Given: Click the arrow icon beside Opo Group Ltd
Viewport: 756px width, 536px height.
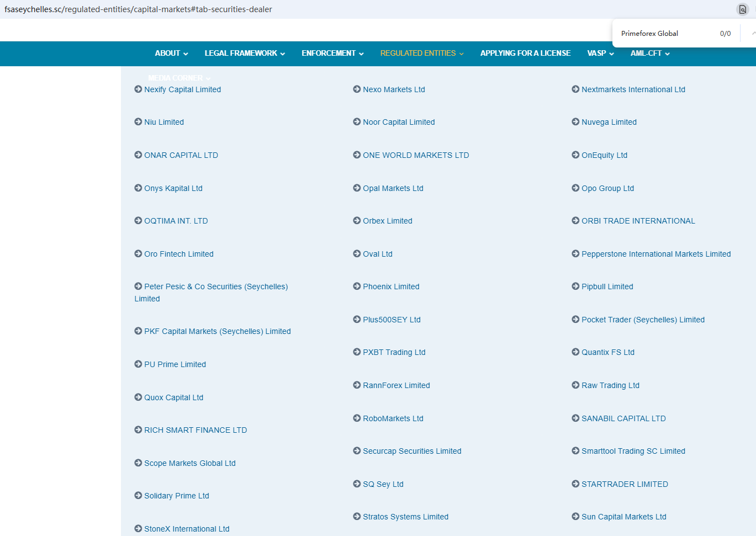Looking at the screenshot, I should (575, 188).
